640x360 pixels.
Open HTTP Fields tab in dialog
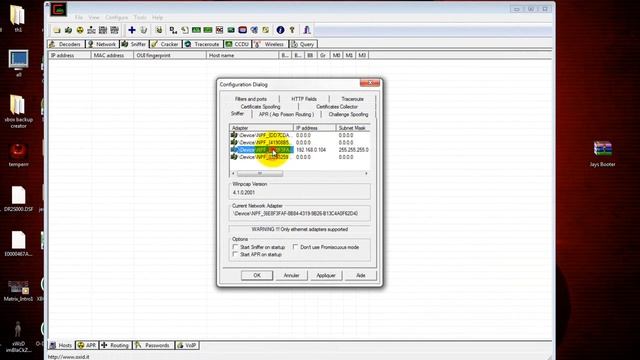(304, 99)
